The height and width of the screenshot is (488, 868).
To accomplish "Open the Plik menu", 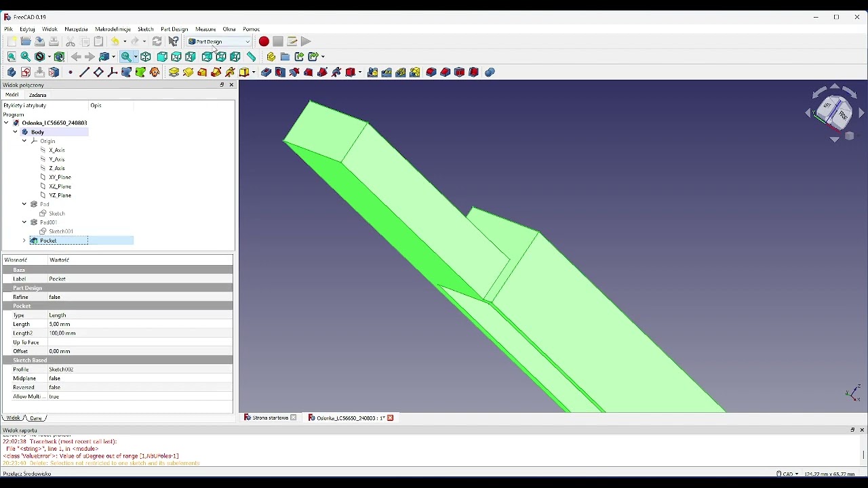I will coord(9,29).
